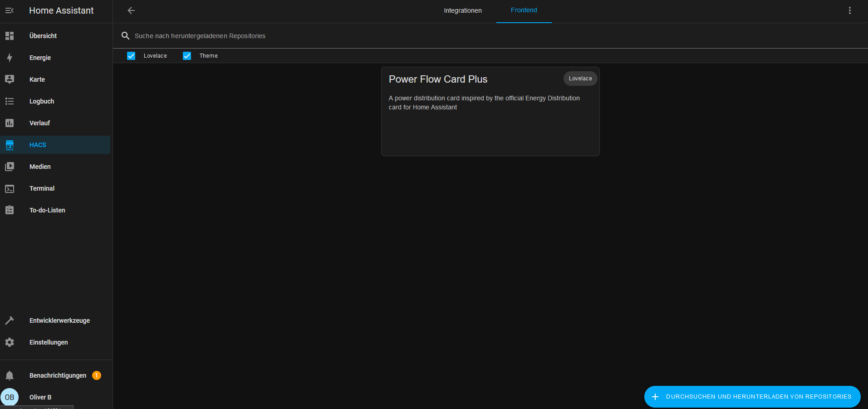Focus the repository search field
The width and height of the screenshot is (868, 409).
(x=490, y=36)
